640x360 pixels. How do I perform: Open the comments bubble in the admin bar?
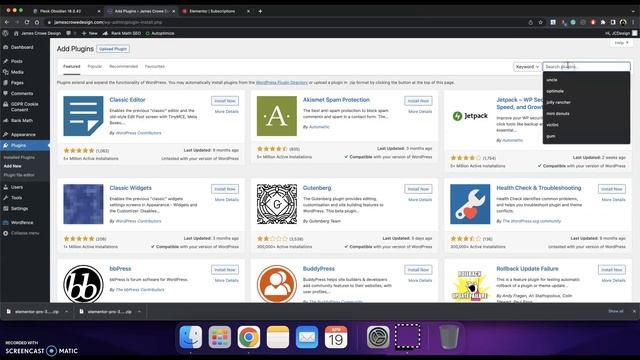tap(69, 33)
